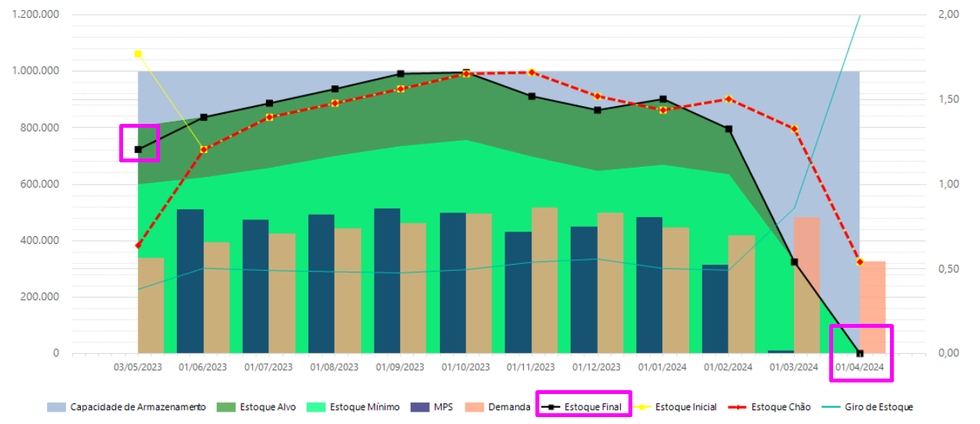Click the 01/04/2024 x-axis date label
980x424 pixels.
click(859, 368)
